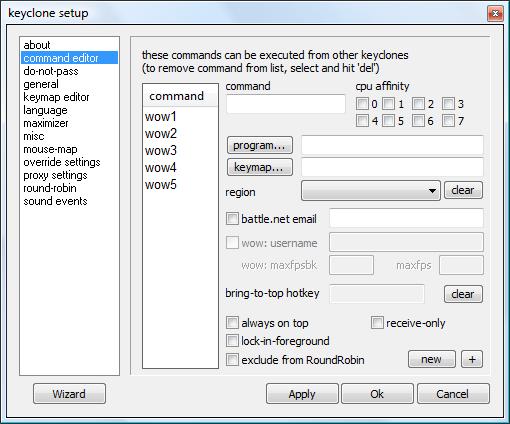The width and height of the screenshot is (510, 424).
Task: Select command editor in sidebar
Action: point(69,58)
